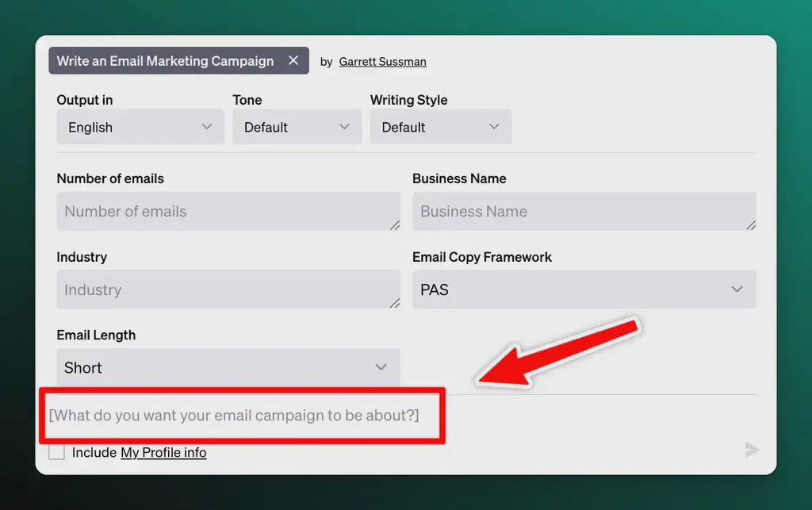Click the Business Name field resize handle
The width and height of the screenshot is (812, 510).
[x=751, y=225]
